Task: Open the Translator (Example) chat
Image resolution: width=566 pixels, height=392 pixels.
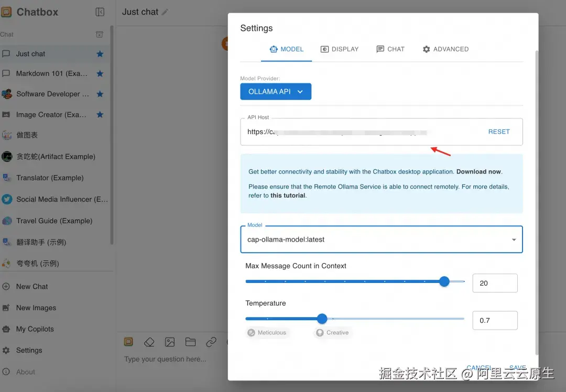Action: pyautogui.click(x=55, y=178)
